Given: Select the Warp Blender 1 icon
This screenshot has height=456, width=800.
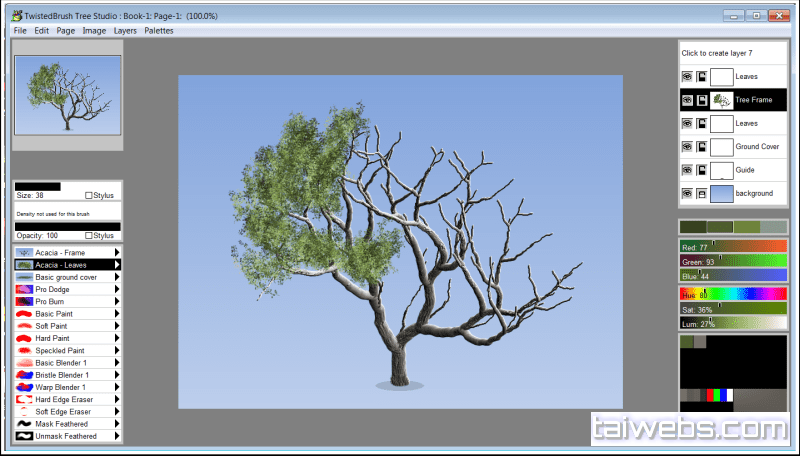Looking at the screenshot, I should pos(25,386).
